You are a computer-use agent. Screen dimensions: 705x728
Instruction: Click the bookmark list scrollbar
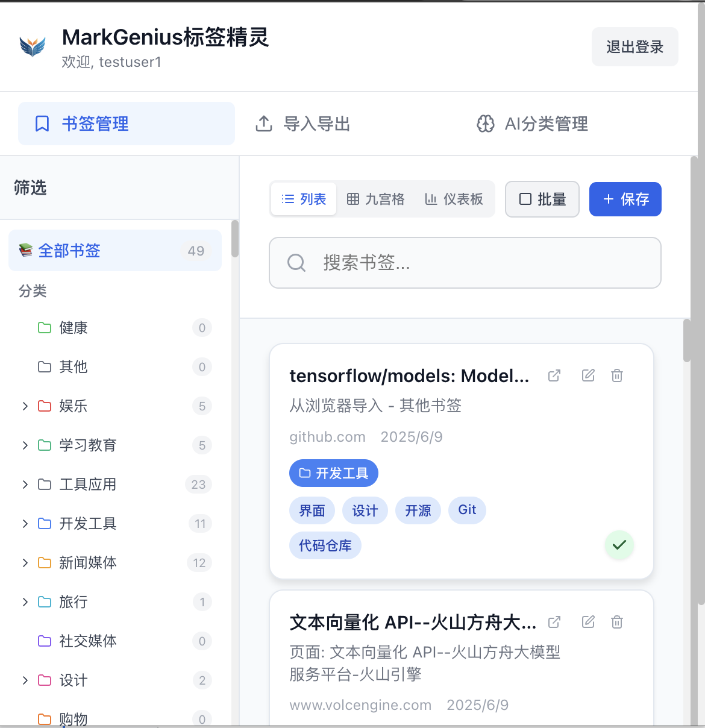point(687,340)
